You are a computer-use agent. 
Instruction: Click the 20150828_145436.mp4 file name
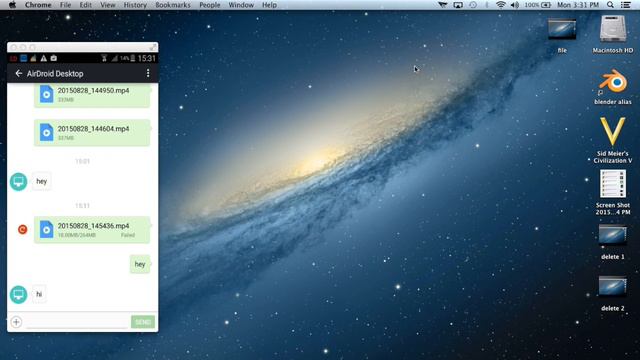(93, 226)
